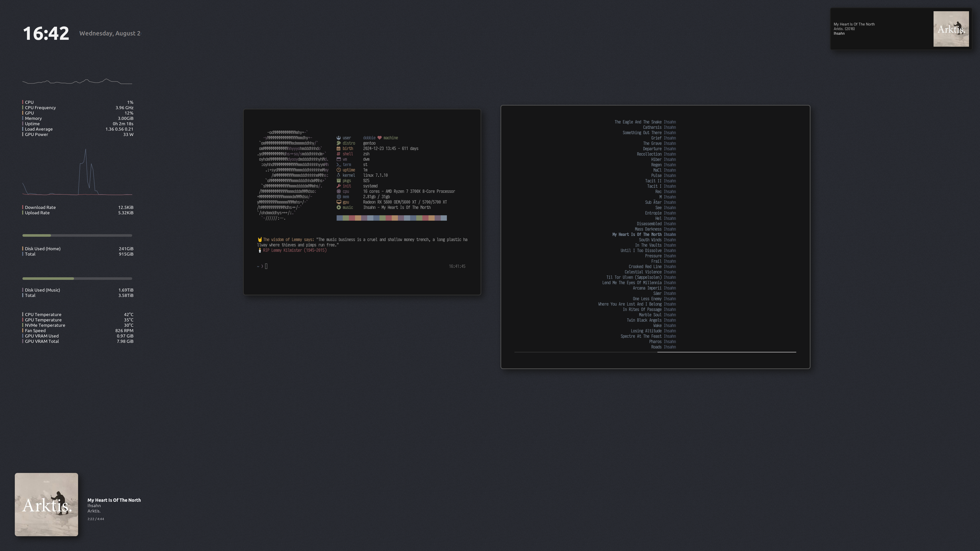Click the Disk Used (Home) usage bar
This screenshot has width=980, height=551.
tap(77, 235)
